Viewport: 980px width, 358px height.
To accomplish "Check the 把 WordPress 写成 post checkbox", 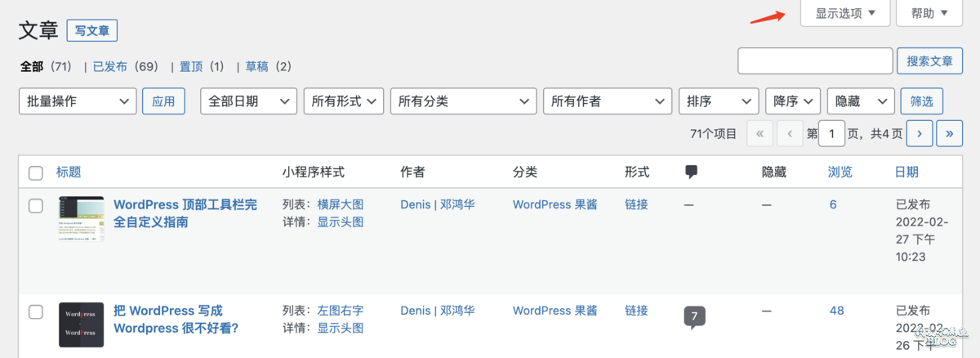I will click(36, 312).
